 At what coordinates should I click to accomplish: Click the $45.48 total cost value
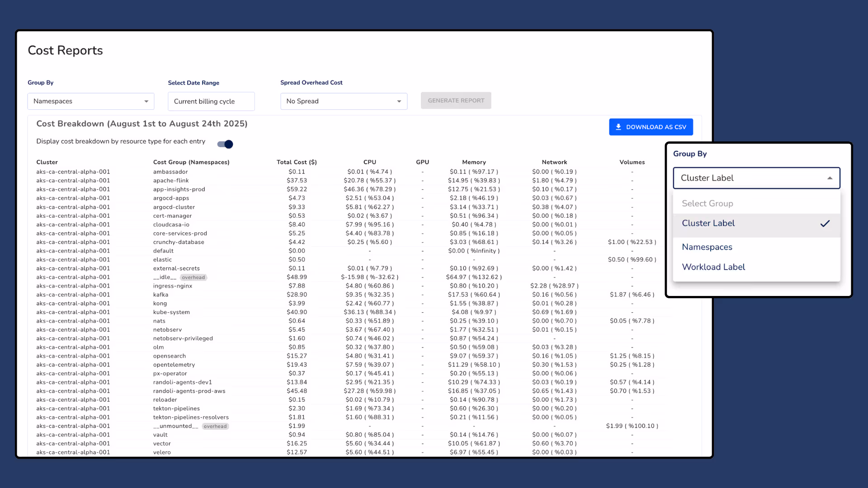(x=297, y=391)
